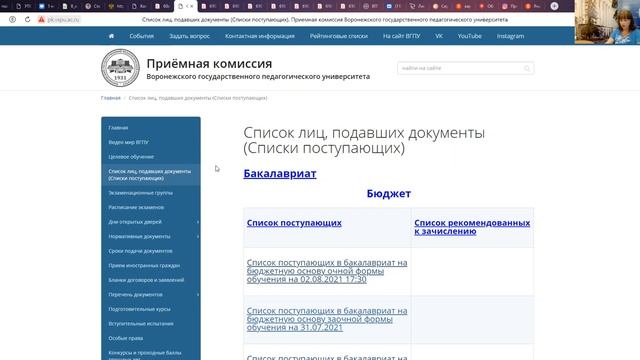640x360 pixels.
Task: Click the Список поступающих column header link
Action: point(294,223)
